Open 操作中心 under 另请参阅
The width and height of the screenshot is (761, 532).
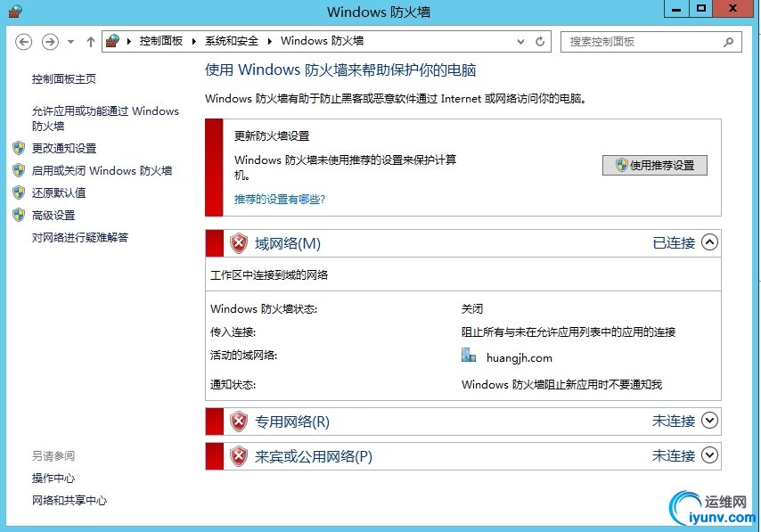click(53, 479)
